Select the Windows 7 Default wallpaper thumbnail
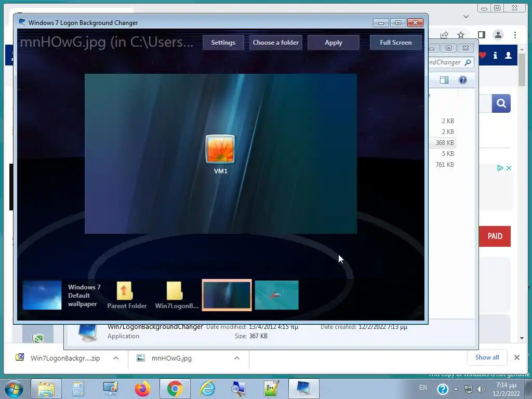This screenshot has height=399, width=532. [x=42, y=295]
